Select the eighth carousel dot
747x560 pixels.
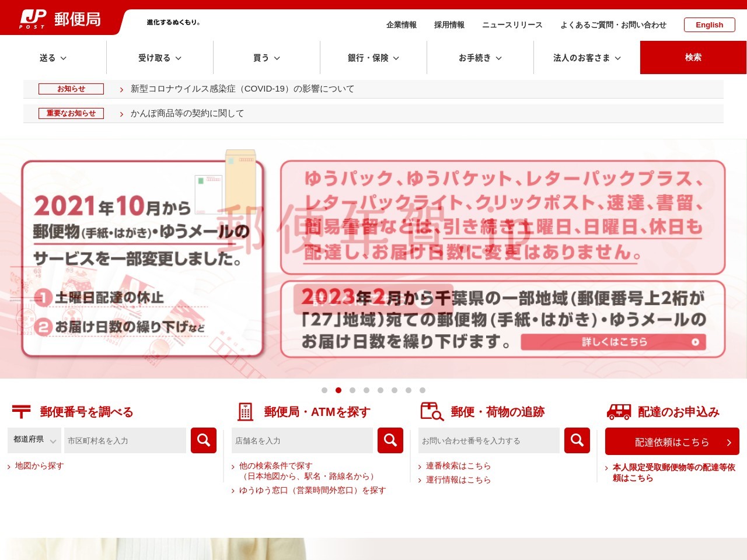click(x=423, y=390)
